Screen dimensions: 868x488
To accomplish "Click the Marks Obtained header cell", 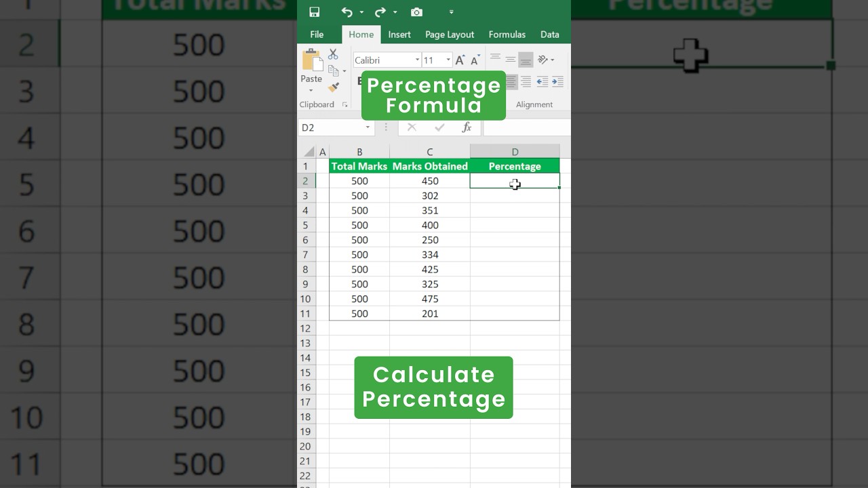I will [430, 166].
